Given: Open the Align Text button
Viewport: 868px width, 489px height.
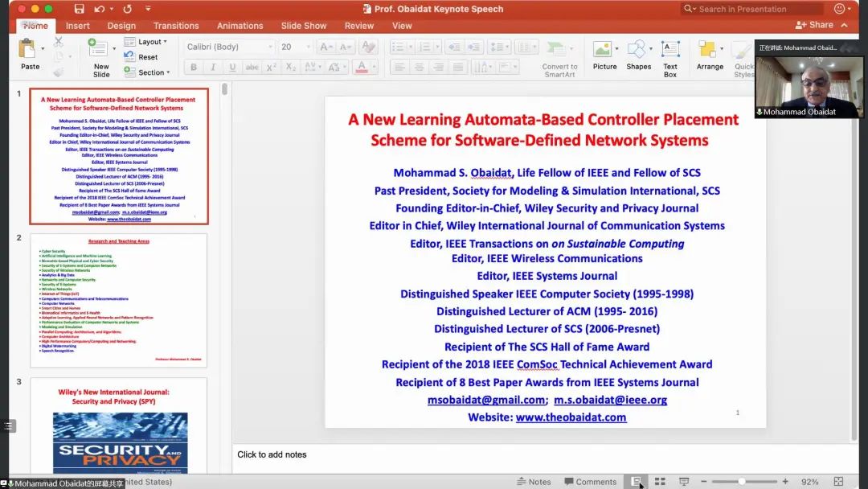Looking at the screenshot, I should (x=506, y=67).
